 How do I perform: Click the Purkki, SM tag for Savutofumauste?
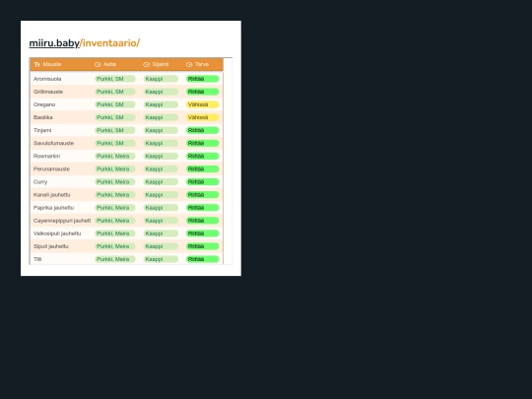[115, 144]
